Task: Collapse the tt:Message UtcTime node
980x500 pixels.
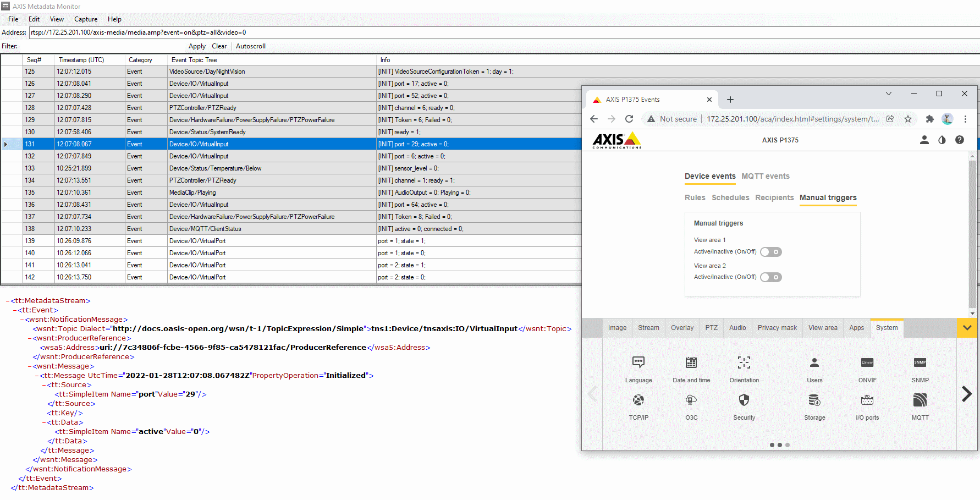Action: (37, 376)
